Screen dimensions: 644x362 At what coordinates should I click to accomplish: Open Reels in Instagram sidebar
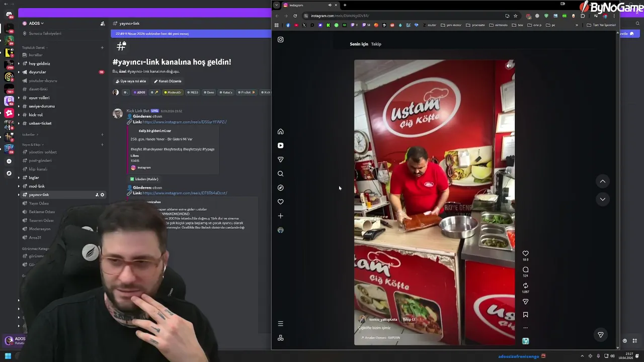[280, 146]
